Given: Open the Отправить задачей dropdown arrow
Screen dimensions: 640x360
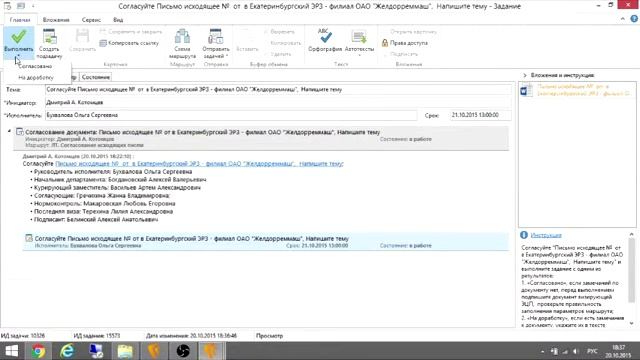Looking at the screenshot, I should click(227, 56).
